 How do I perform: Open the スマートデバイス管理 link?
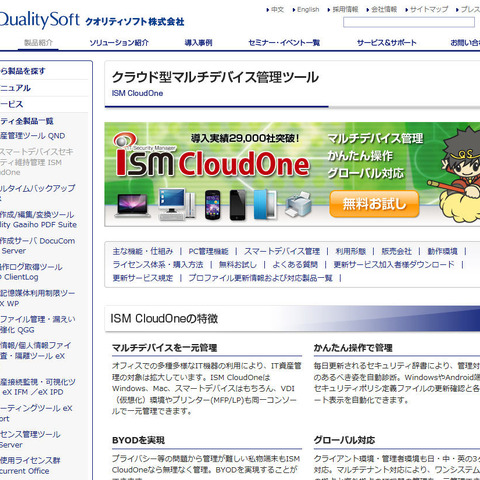point(282,251)
